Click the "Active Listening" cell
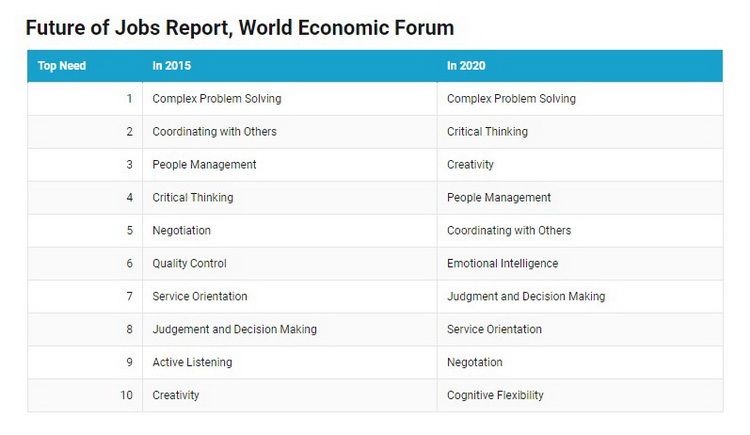The image size is (750, 435). (192, 362)
